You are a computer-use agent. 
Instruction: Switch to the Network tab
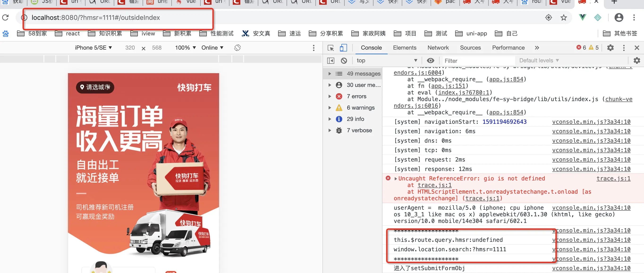point(438,48)
